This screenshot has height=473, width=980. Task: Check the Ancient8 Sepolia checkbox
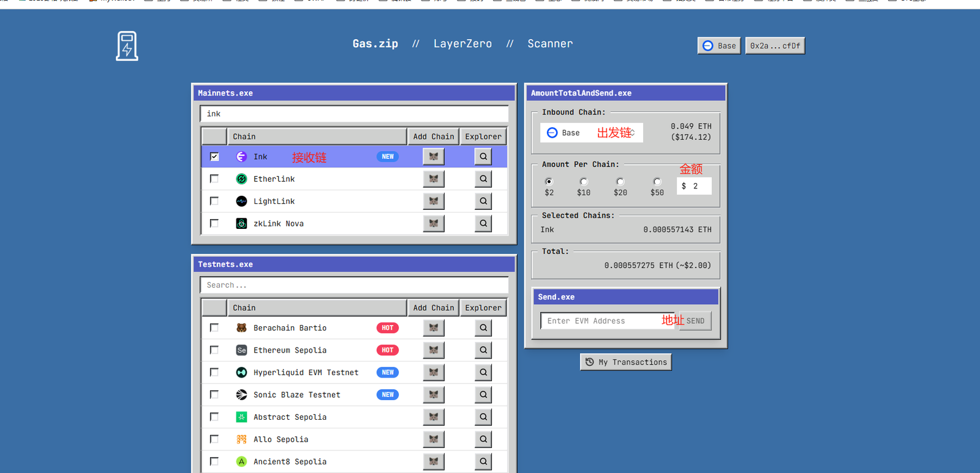pos(214,461)
